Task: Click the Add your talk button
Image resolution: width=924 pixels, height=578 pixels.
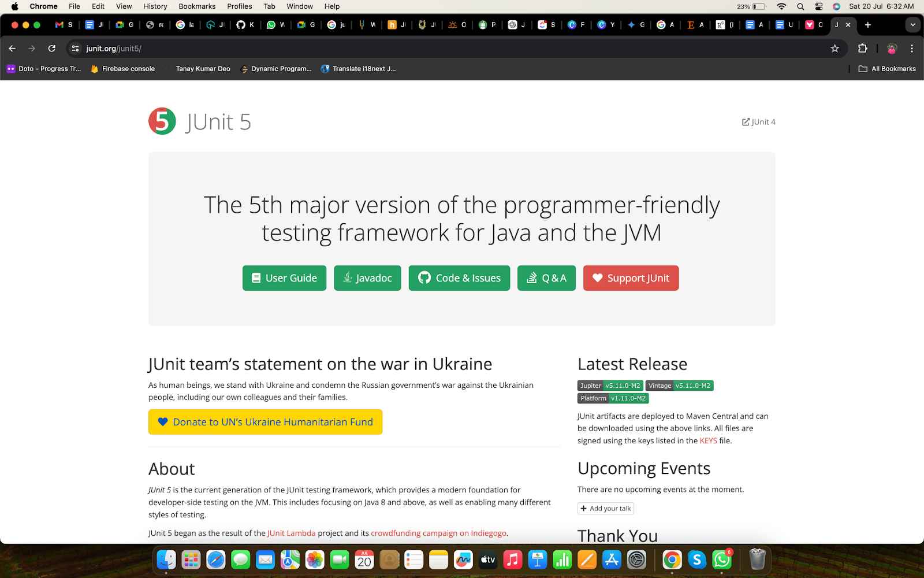Action: (606, 509)
